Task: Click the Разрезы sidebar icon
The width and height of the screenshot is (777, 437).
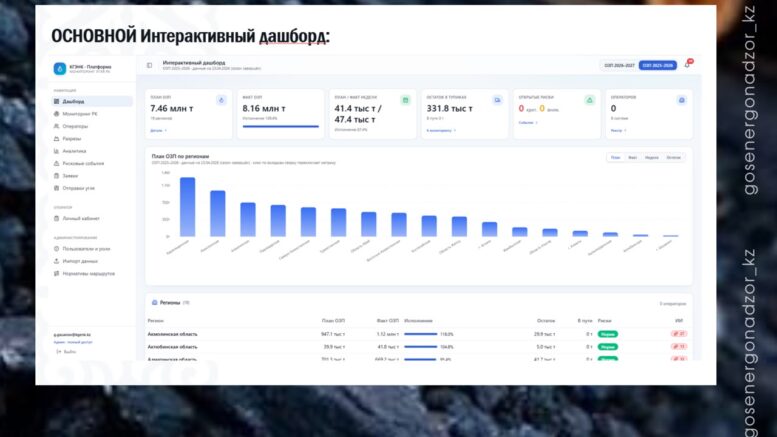Action: point(56,139)
